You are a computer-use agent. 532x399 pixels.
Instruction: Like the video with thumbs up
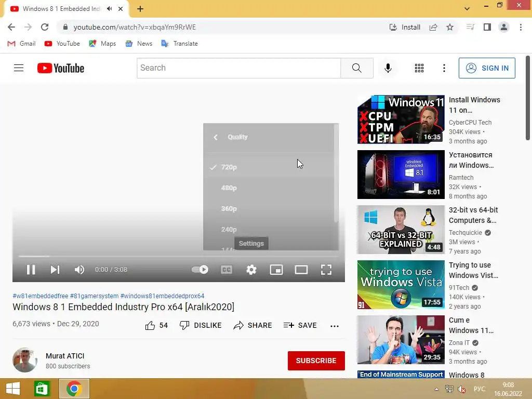pyautogui.click(x=156, y=325)
